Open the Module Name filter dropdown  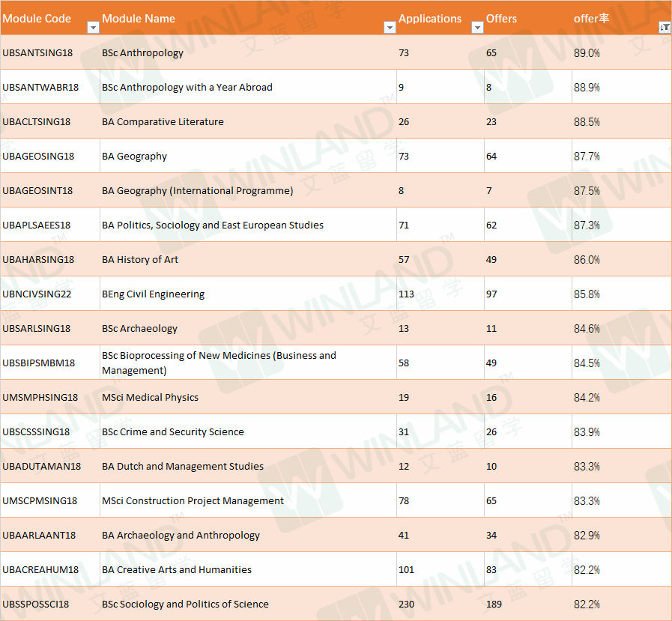(390, 28)
